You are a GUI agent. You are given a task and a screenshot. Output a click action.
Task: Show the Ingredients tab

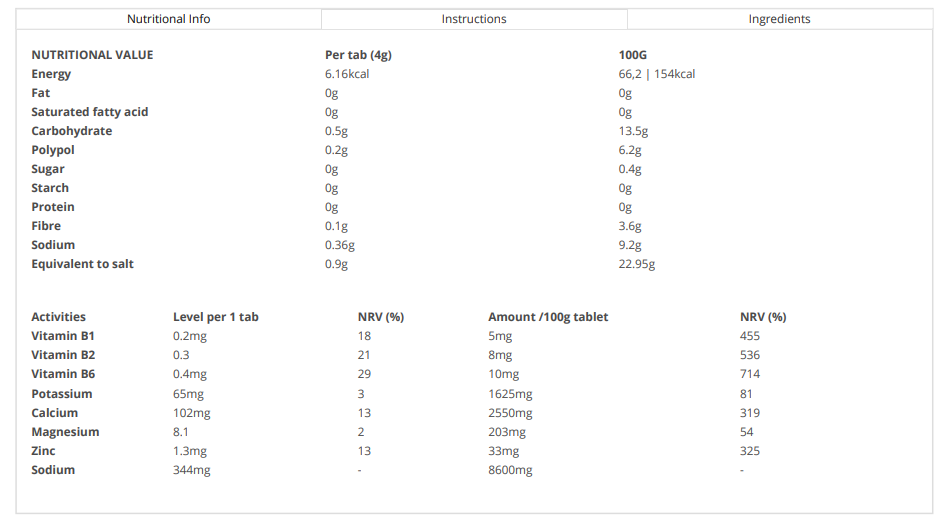point(779,19)
